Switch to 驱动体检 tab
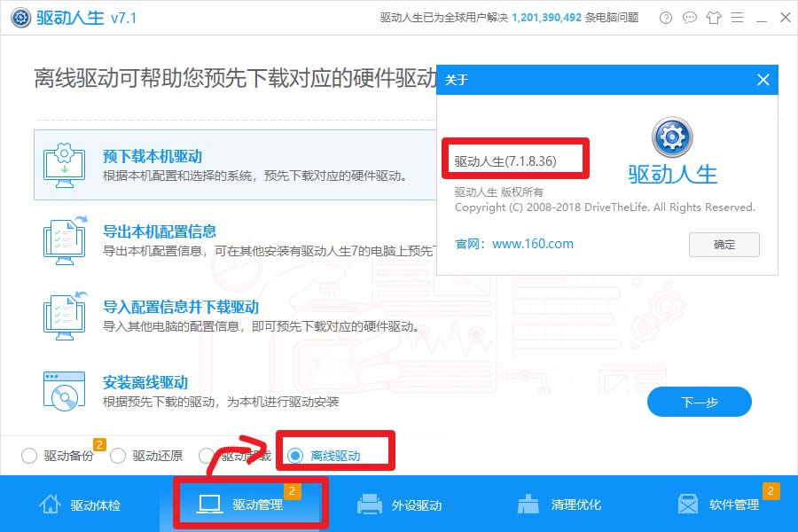 80,504
